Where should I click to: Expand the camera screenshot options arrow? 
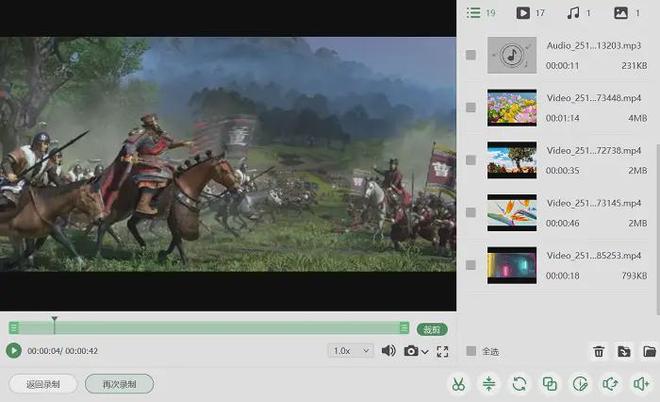(x=426, y=352)
